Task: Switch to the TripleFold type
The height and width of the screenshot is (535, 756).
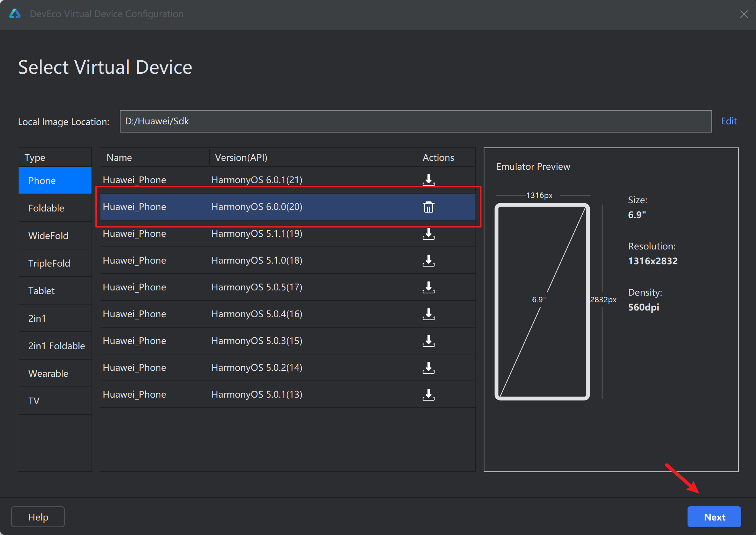Action: (x=49, y=263)
